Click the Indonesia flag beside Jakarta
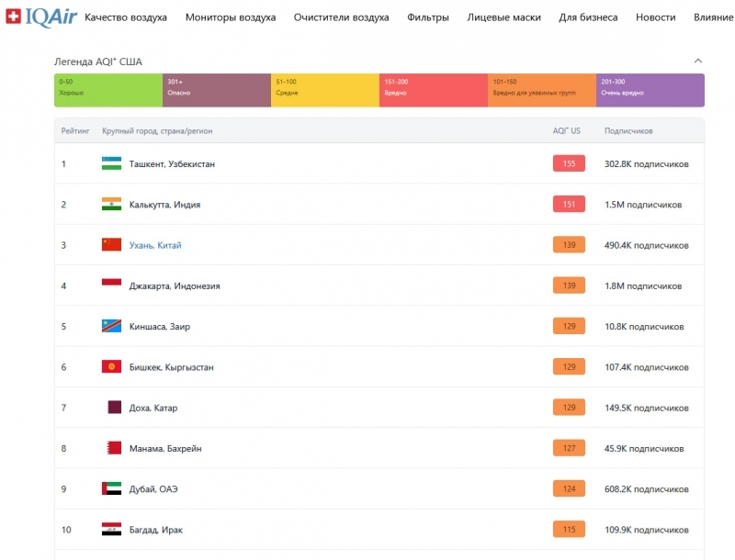 [x=111, y=286]
